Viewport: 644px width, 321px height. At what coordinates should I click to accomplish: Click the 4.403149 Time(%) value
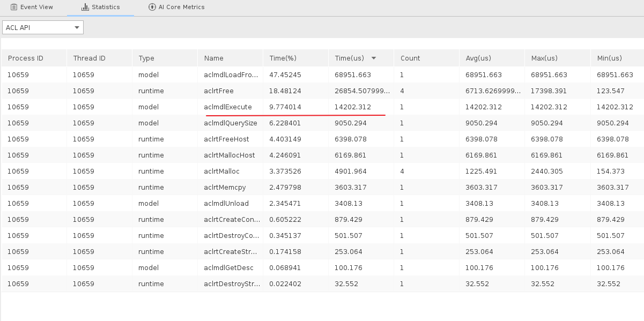285,139
